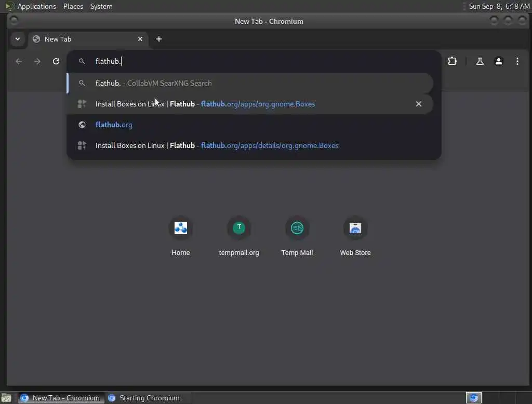Close the New Tab tab
Screen dimensions: 532x404
(140, 39)
